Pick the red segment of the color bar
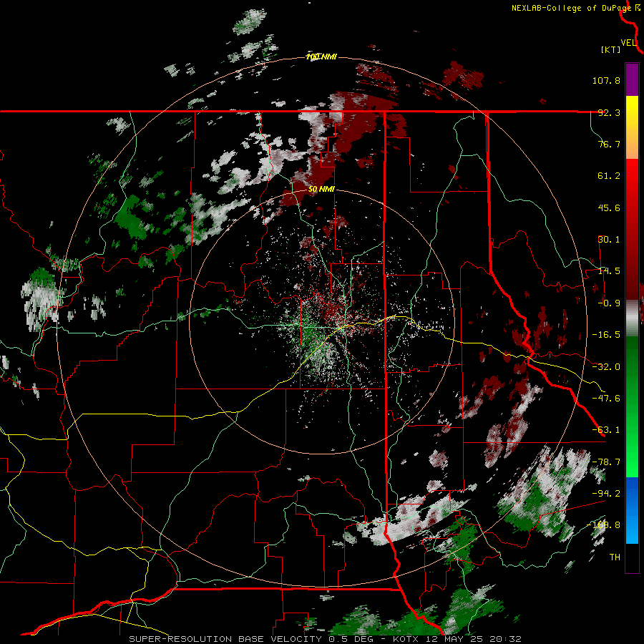Viewport: 644px width, 644px height. click(632, 229)
